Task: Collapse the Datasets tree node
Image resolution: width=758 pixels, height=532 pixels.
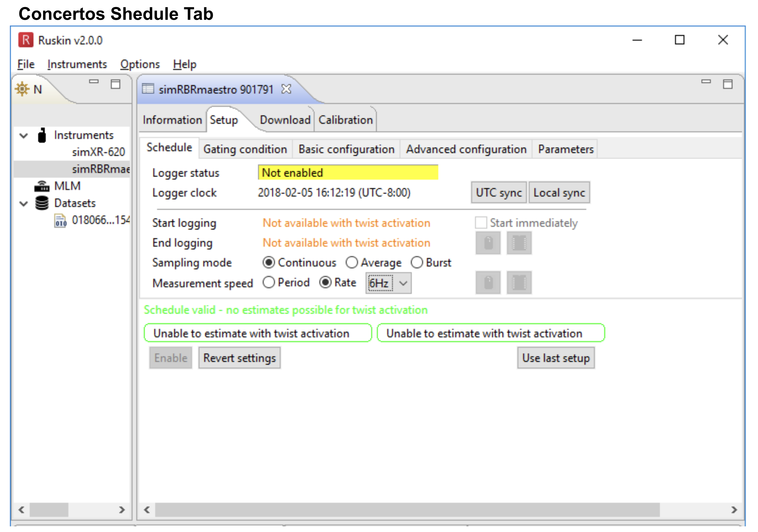Action: click(x=24, y=204)
